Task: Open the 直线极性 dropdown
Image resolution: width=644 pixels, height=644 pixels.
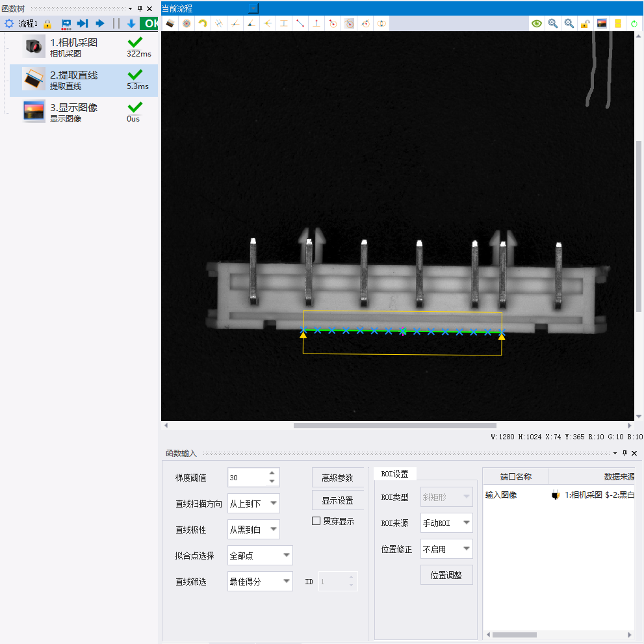Action: click(x=254, y=530)
